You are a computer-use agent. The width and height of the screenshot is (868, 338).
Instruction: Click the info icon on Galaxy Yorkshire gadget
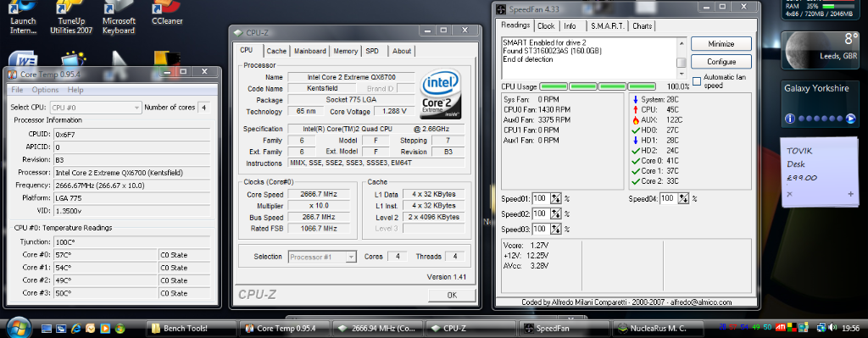click(790, 118)
